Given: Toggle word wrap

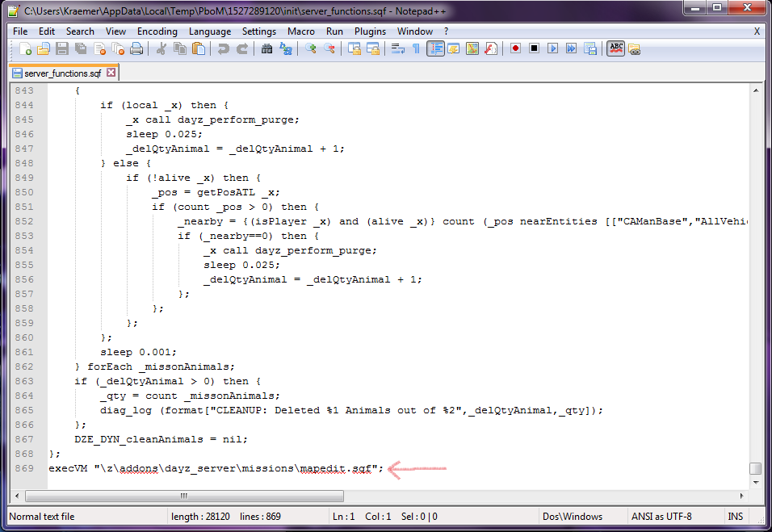Looking at the screenshot, I should pyautogui.click(x=396, y=48).
